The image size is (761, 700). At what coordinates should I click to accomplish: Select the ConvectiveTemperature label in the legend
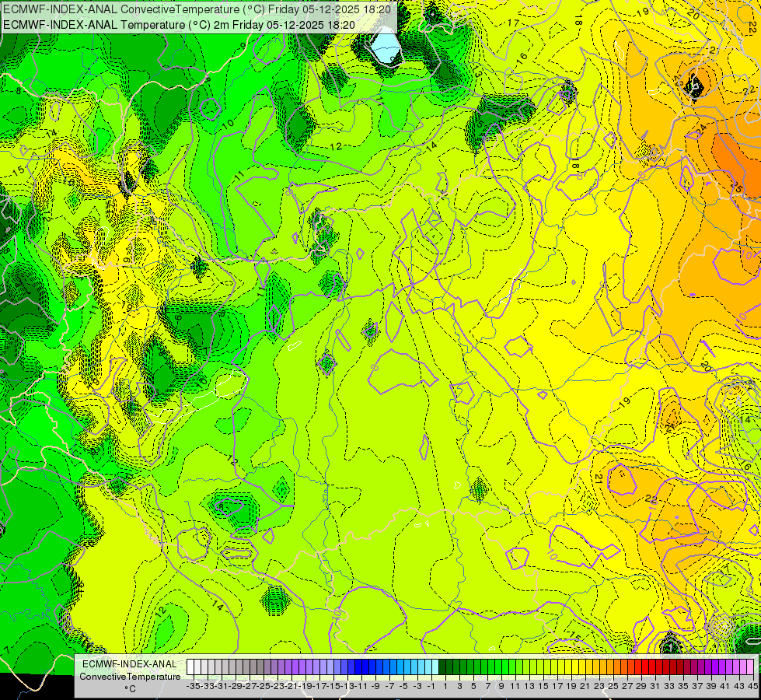pyautogui.click(x=130, y=676)
